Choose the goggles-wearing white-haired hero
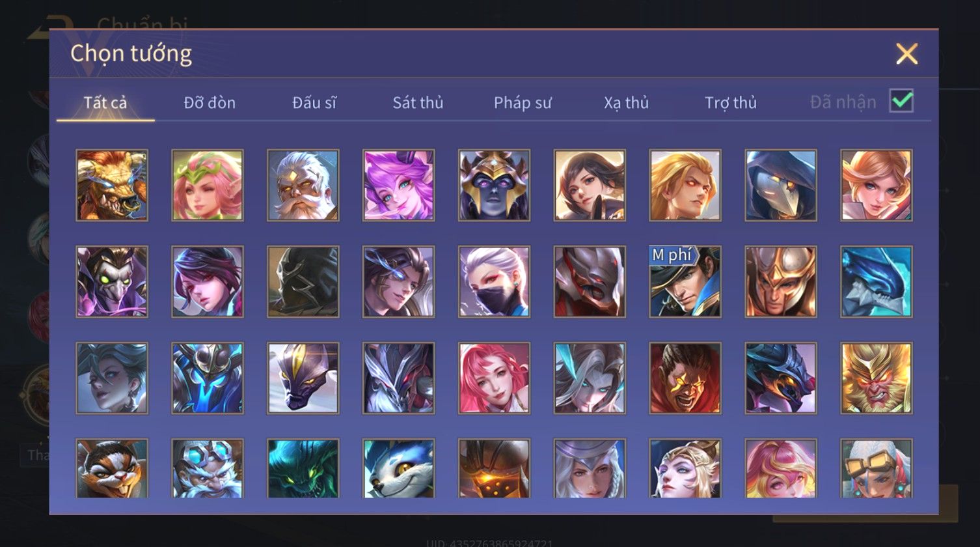 [877, 468]
